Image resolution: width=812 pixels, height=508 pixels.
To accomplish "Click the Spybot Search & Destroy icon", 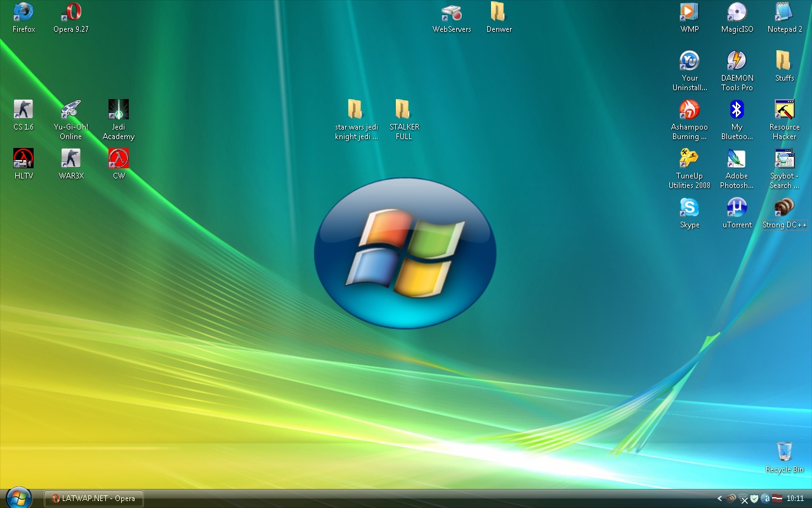I will click(x=785, y=169).
